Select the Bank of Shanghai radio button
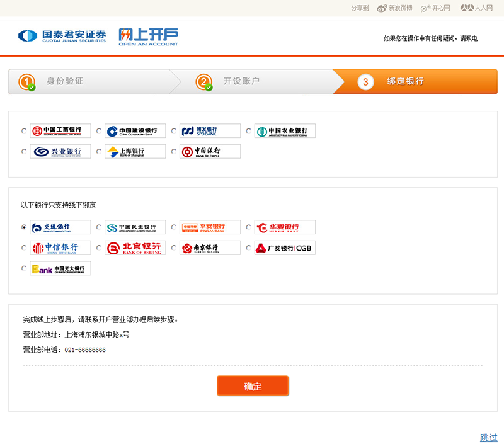 [99, 152]
